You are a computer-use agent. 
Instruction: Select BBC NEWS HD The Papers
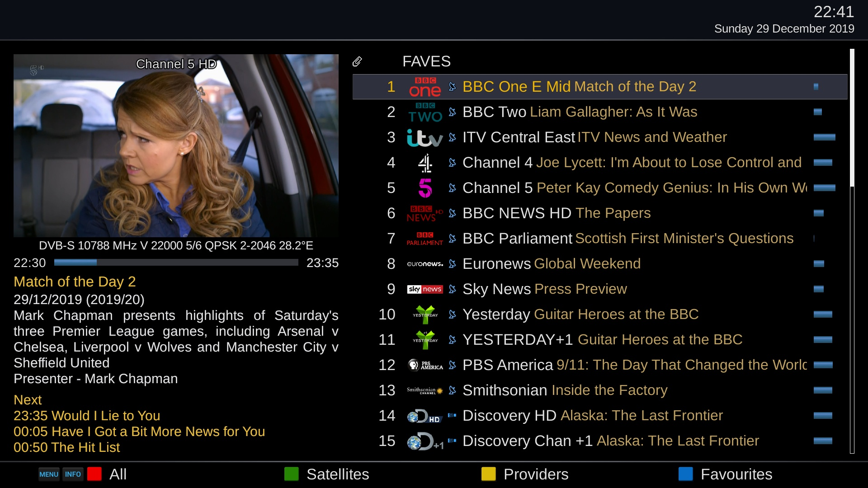point(600,213)
